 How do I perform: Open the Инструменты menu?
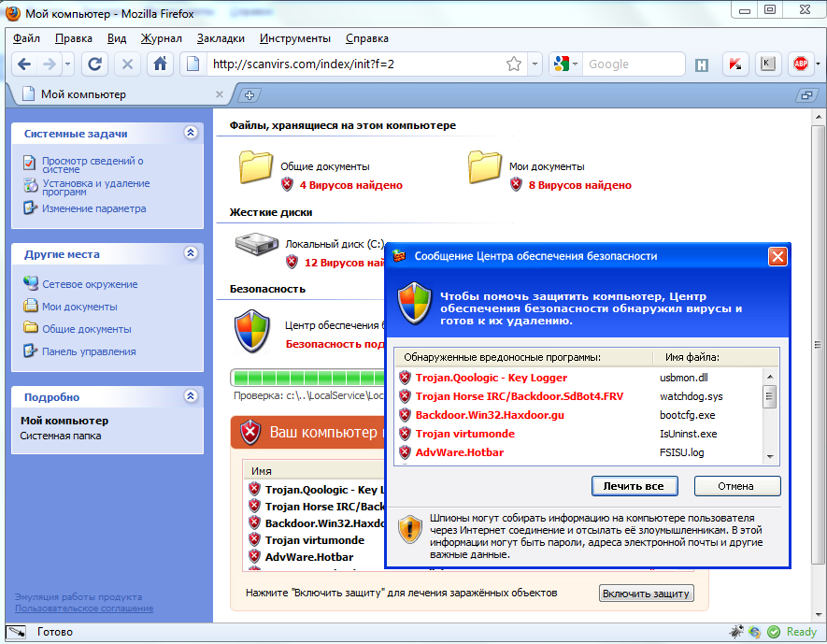(x=294, y=38)
